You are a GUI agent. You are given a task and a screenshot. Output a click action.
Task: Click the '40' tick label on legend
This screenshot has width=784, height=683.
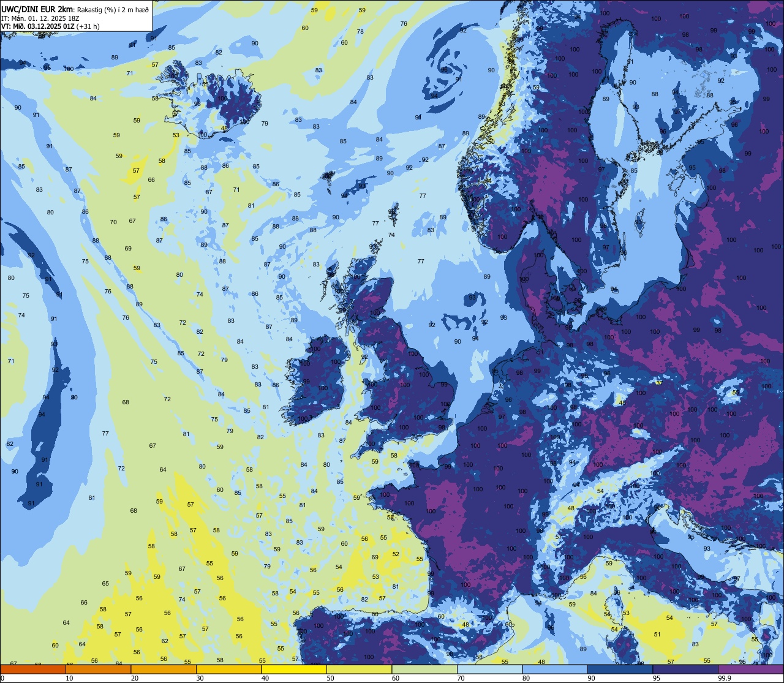pyautogui.click(x=265, y=678)
